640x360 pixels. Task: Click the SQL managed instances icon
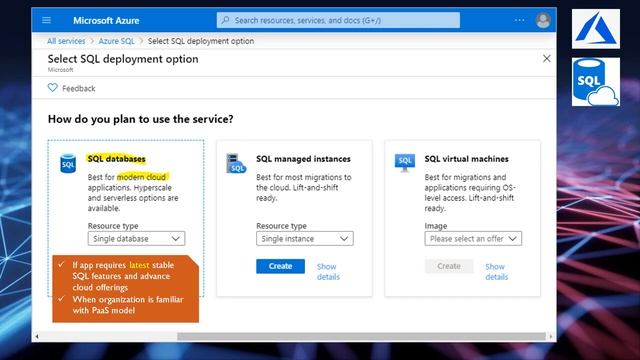coord(236,163)
